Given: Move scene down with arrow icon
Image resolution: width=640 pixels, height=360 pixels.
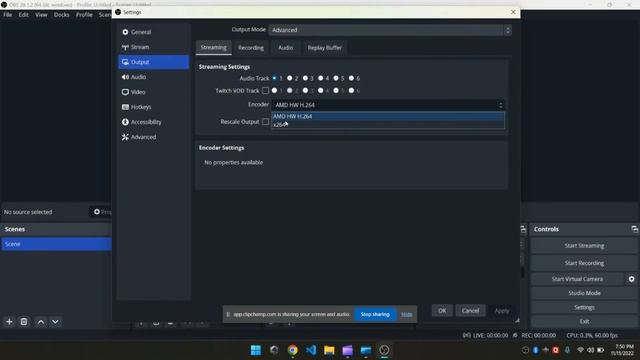Looking at the screenshot, I should (x=55, y=322).
